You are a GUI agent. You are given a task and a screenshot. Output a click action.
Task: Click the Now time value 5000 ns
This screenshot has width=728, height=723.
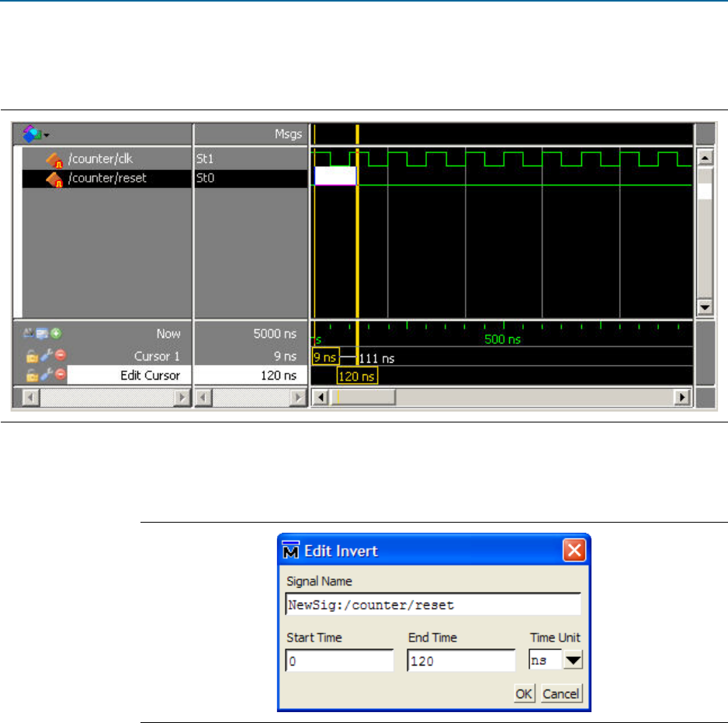(275, 334)
